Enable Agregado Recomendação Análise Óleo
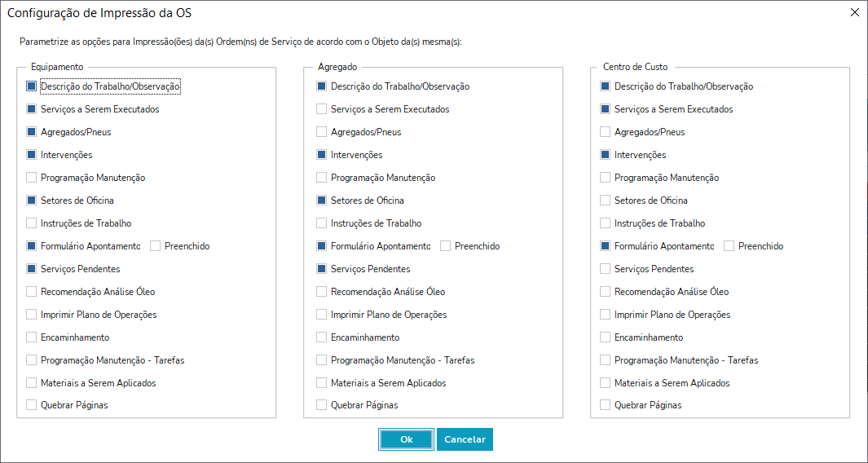 click(x=322, y=292)
